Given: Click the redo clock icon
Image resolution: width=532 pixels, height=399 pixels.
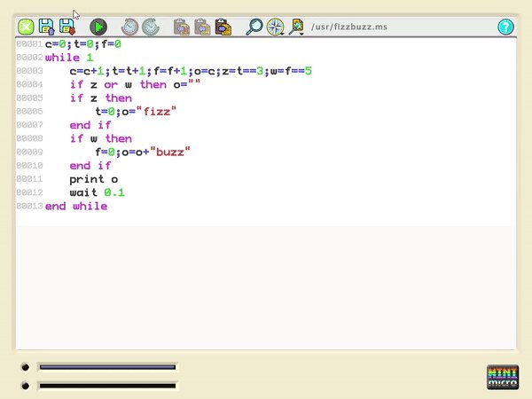Looking at the screenshot, I should 151,27.
